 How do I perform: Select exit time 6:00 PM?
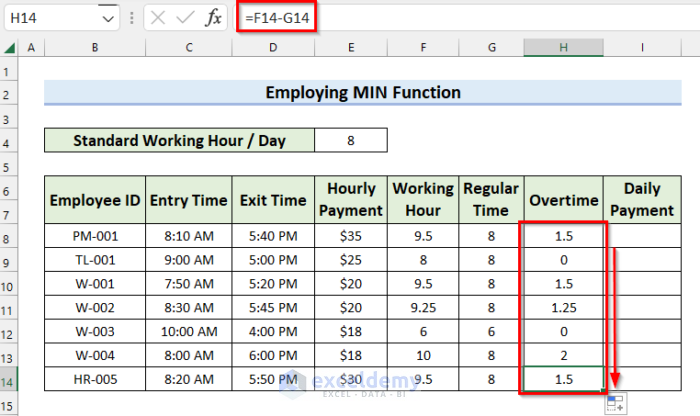point(273,355)
